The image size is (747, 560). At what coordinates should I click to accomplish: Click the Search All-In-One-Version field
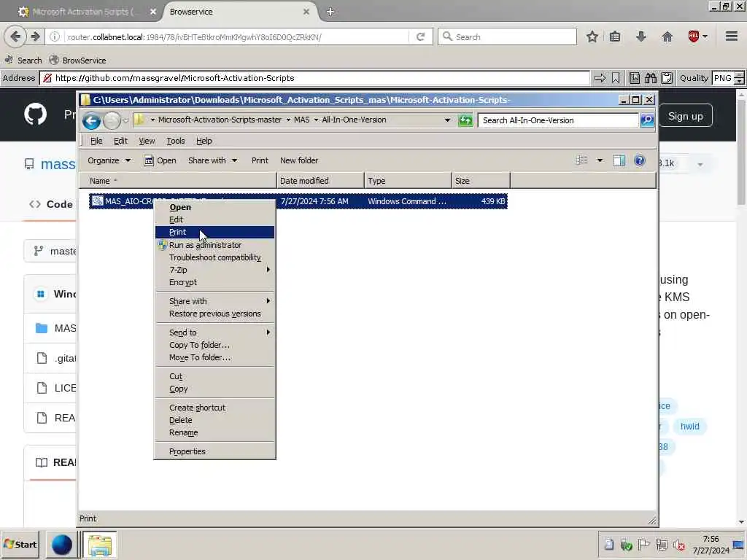coord(558,120)
